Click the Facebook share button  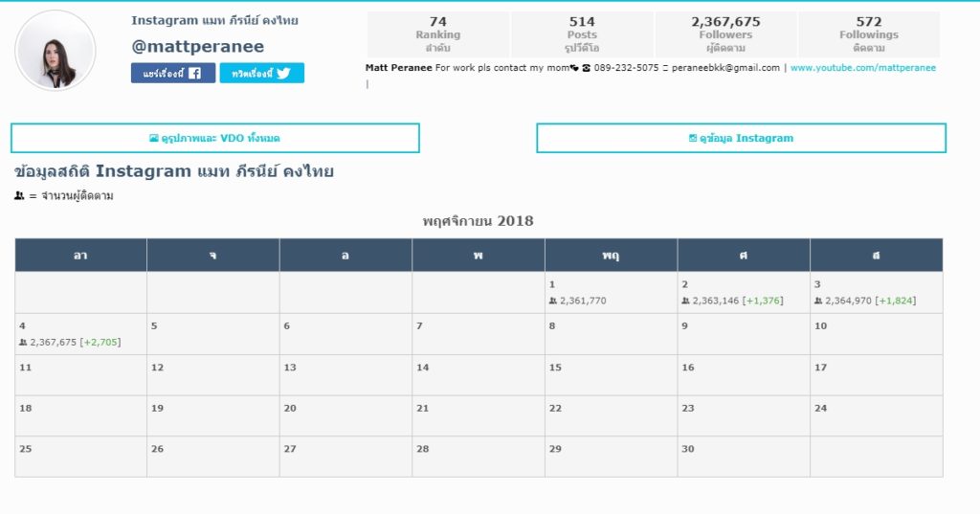(x=173, y=73)
